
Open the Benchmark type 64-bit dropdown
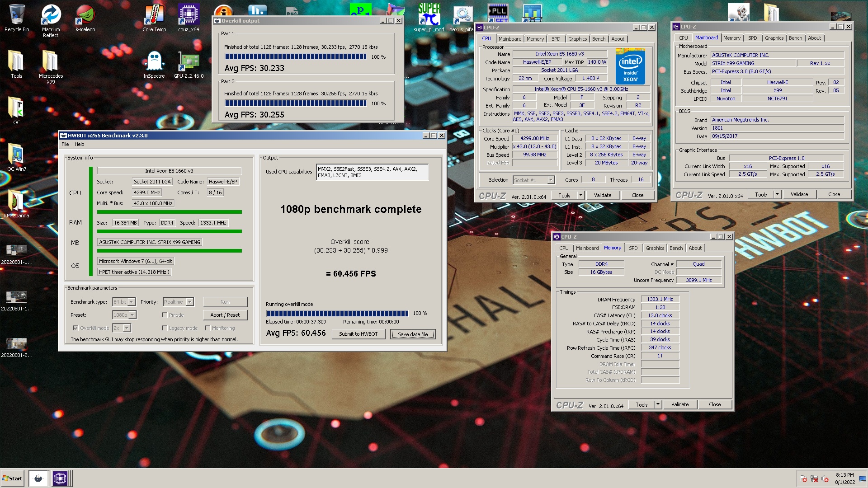[x=124, y=302]
